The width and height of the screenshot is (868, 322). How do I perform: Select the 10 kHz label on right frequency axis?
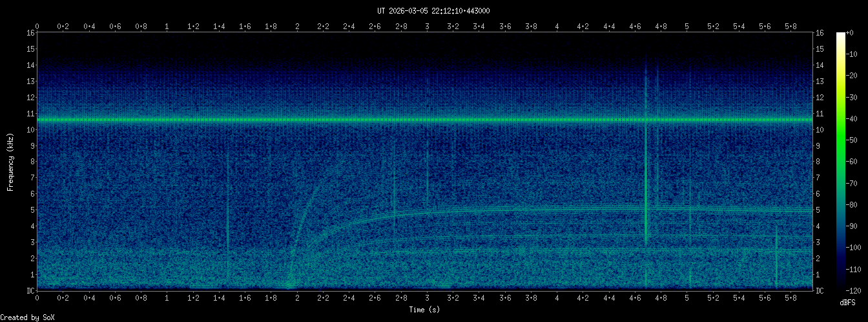820,129
